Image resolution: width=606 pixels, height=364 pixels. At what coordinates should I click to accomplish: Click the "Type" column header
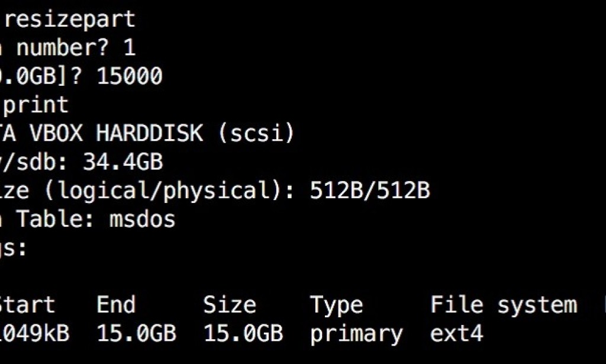[336, 305]
